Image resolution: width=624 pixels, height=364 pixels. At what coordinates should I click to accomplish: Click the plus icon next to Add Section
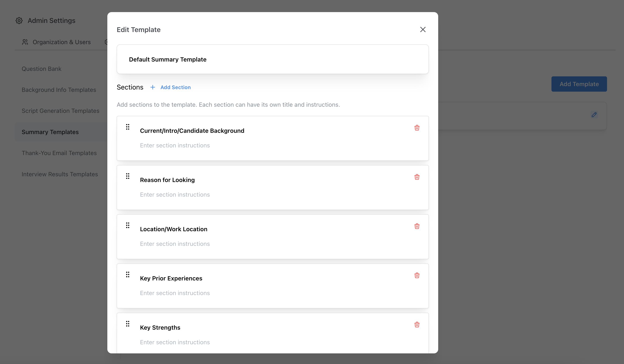[153, 87]
